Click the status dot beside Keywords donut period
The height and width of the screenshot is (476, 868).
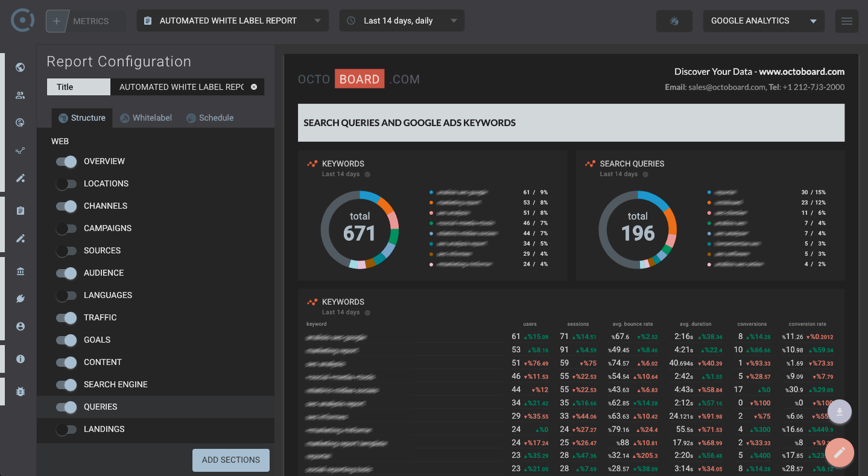[367, 174]
